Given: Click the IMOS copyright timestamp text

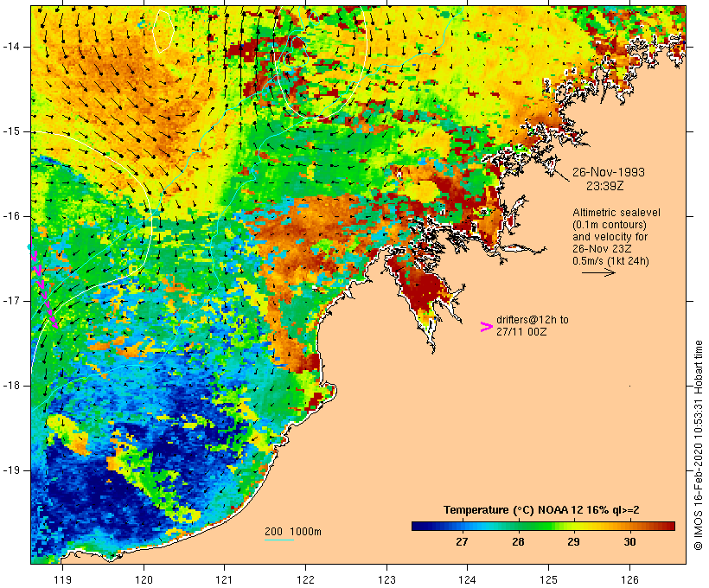Looking at the screenshot, I should point(698,445).
